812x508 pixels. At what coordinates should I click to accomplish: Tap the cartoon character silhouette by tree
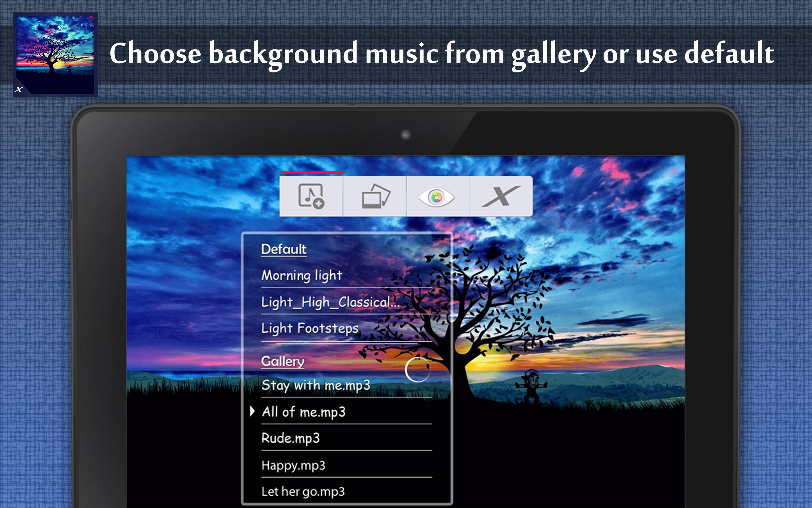(x=531, y=386)
